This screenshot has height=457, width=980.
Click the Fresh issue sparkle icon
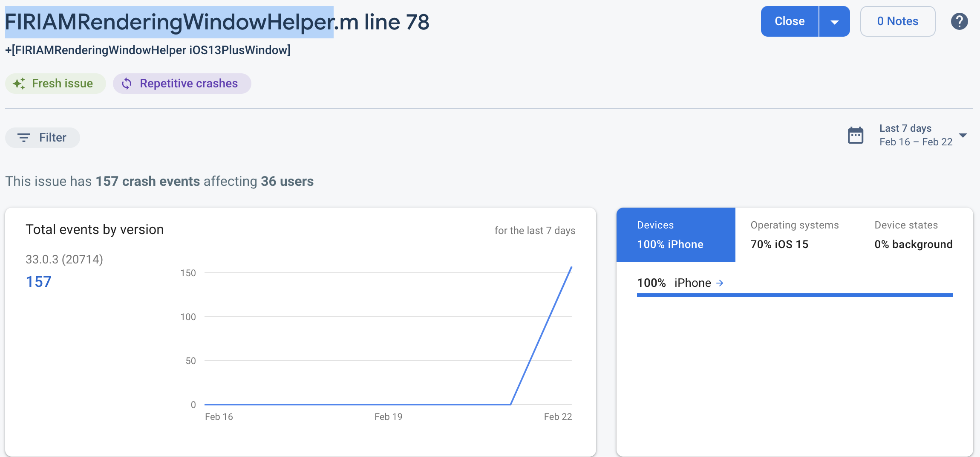pyautogui.click(x=19, y=84)
